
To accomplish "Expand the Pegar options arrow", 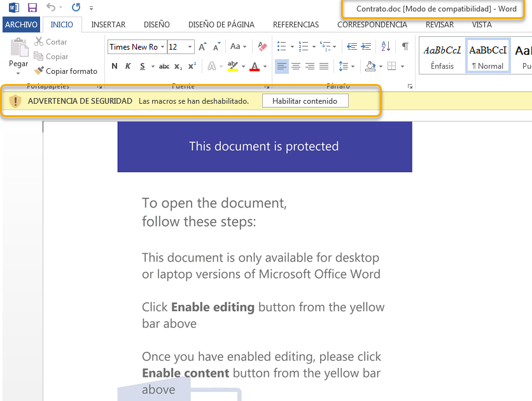I will pos(18,73).
